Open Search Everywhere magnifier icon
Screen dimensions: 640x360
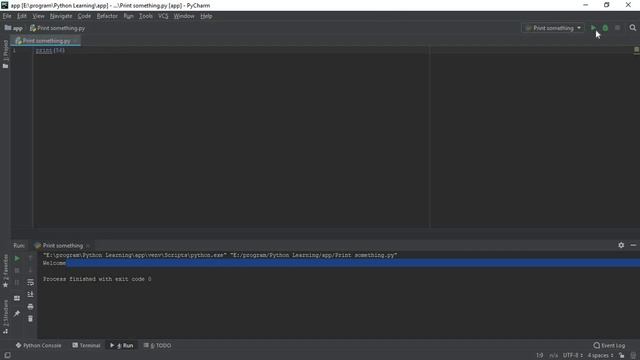pyautogui.click(x=633, y=28)
